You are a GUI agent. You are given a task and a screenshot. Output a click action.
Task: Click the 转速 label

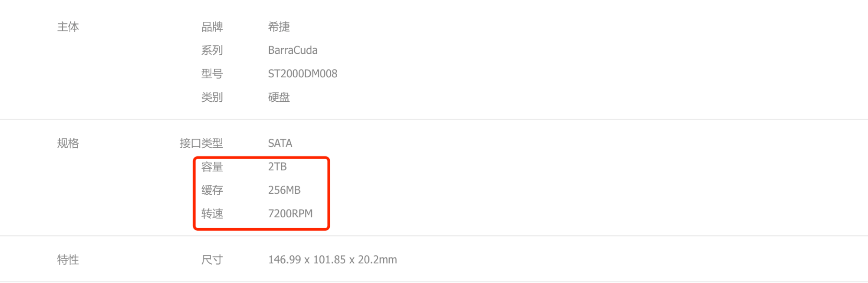(212, 214)
